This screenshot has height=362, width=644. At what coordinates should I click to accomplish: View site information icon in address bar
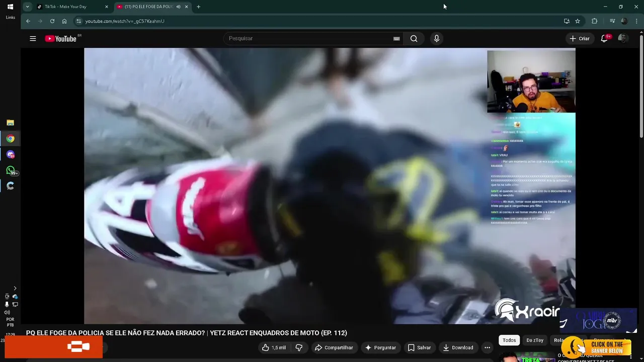[78, 21]
